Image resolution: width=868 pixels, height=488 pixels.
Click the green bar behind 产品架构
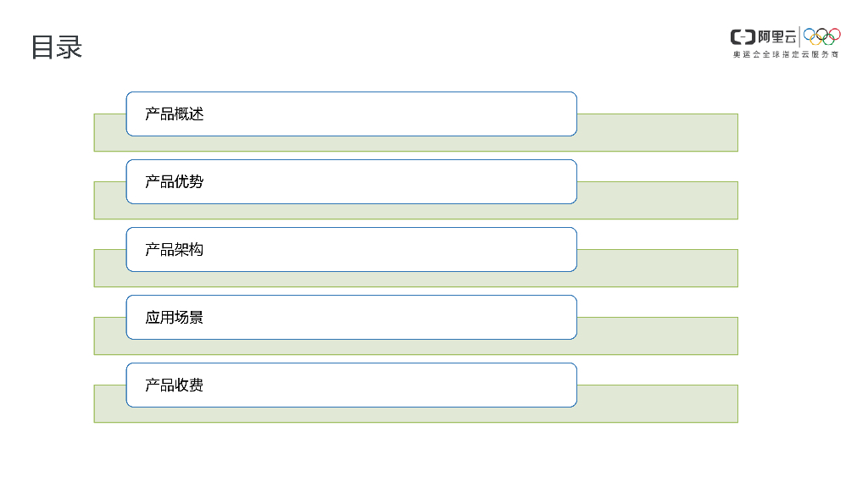pyautogui.click(x=657, y=269)
